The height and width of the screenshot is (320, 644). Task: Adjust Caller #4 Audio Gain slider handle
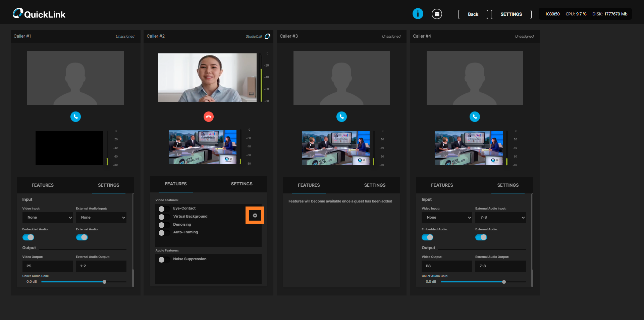coord(504,282)
